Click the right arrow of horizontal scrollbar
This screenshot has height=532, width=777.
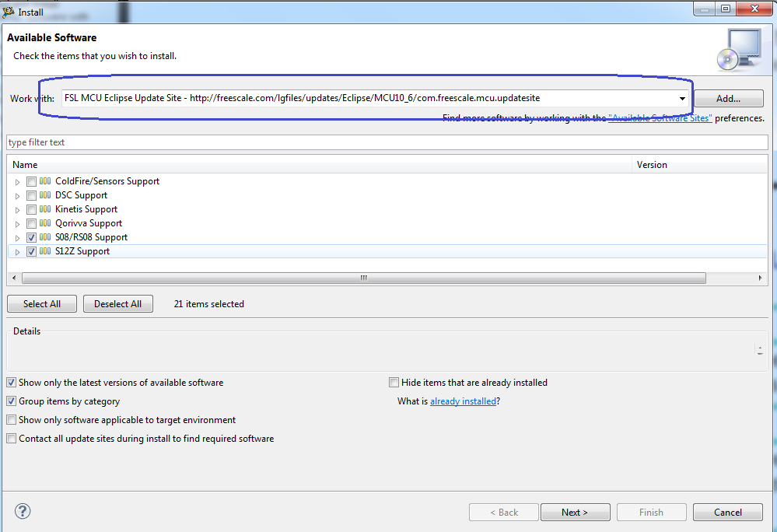760,278
